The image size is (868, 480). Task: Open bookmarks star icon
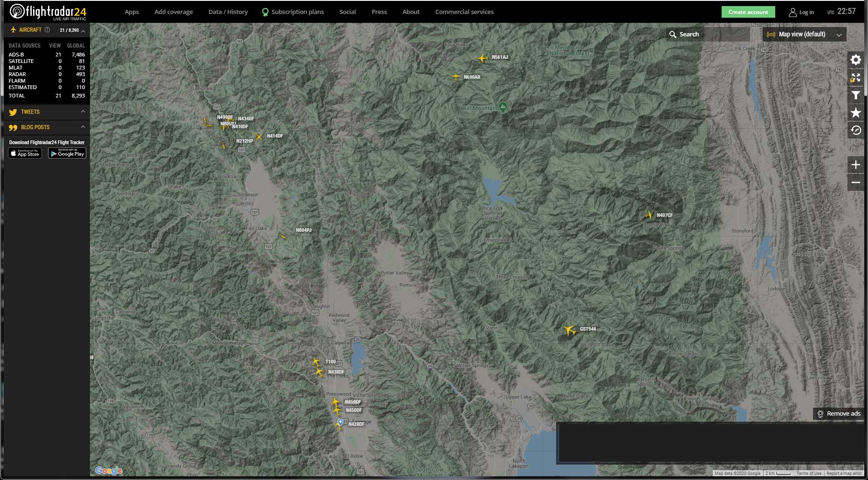855,112
